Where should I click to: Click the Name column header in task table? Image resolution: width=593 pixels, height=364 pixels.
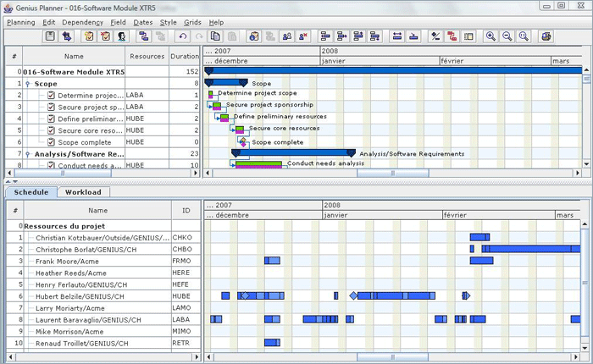[74, 57]
